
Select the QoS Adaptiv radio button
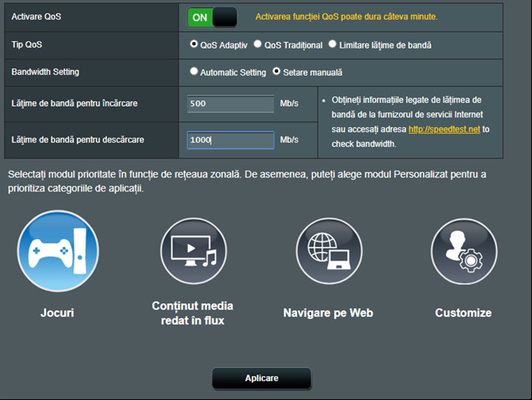point(194,44)
